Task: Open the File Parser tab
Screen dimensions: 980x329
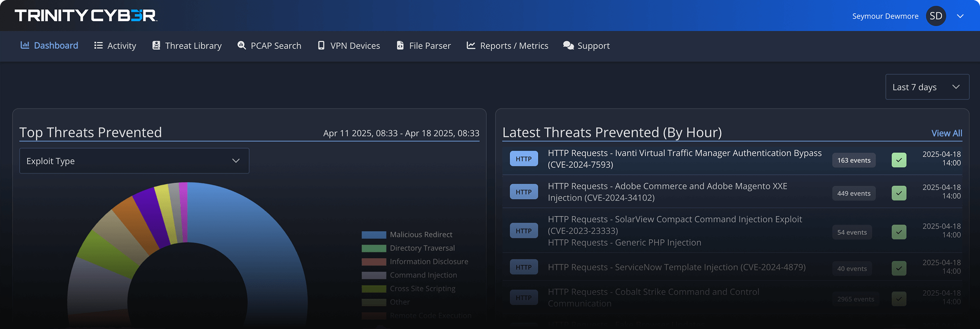Action: 423,46
